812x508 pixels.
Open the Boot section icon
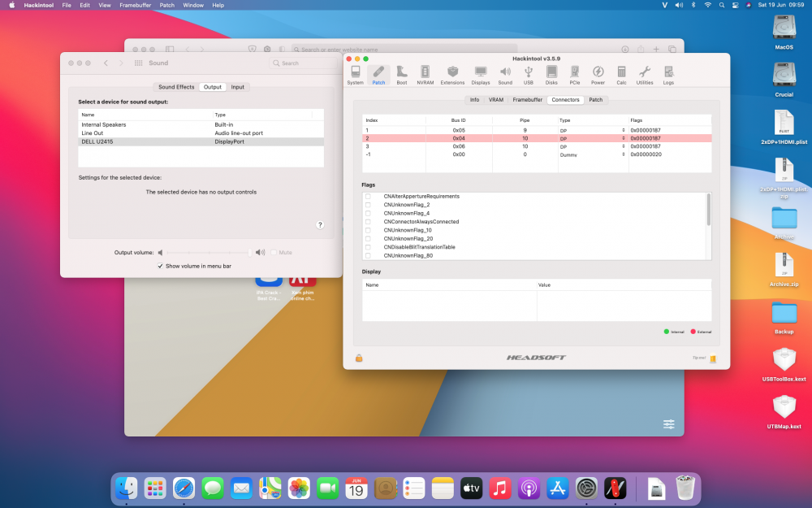(402, 75)
